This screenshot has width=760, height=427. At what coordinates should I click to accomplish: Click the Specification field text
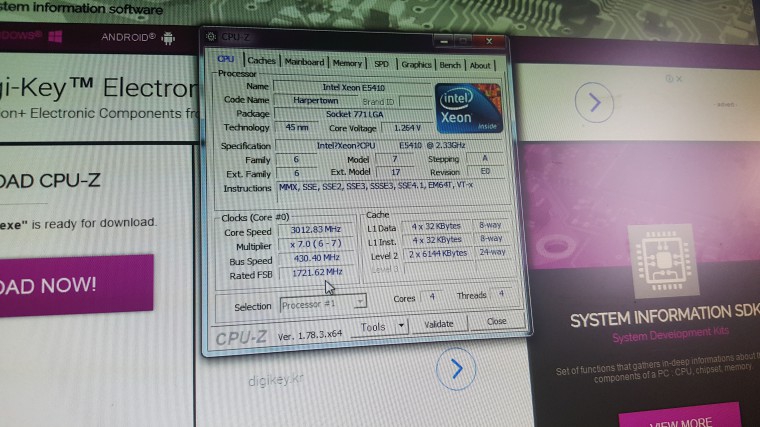[390, 145]
